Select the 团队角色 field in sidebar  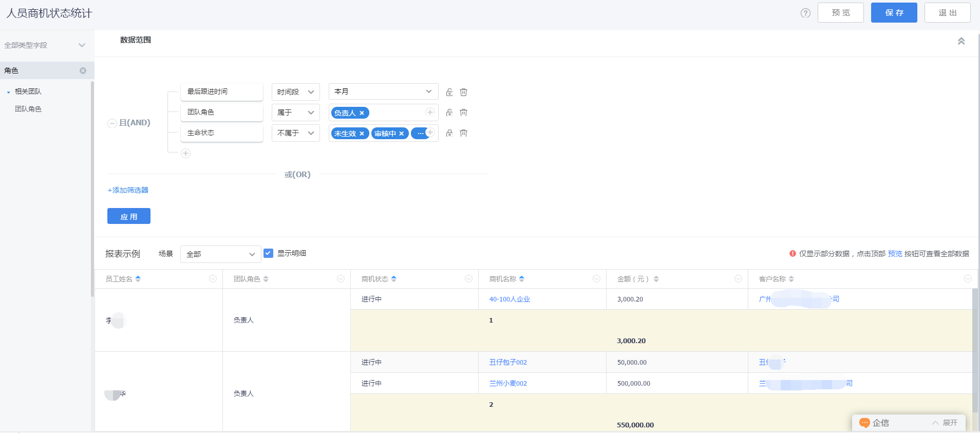pyautogui.click(x=28, y=109)
